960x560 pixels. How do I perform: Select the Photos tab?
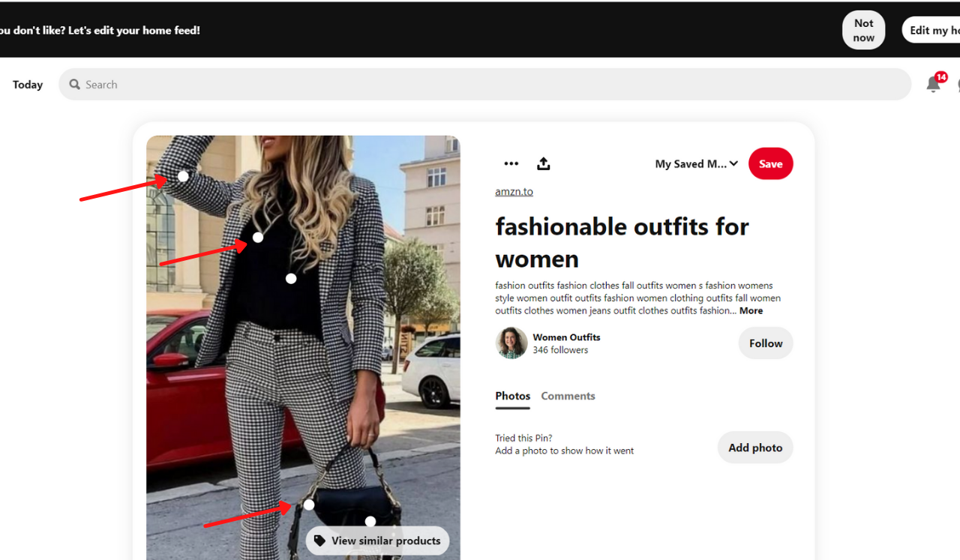tap(512, 396)
